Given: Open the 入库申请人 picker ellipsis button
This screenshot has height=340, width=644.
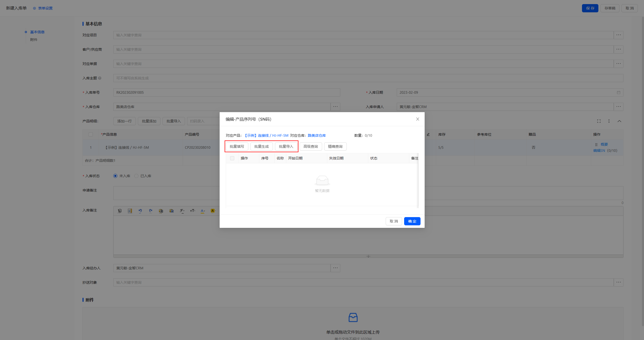Looking at the screenshot, I should (618, 107).
